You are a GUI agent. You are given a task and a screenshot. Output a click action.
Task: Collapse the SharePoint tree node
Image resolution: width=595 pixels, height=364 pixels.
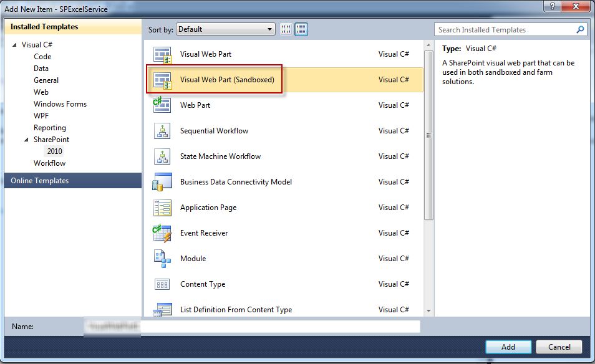coord(26,140)
